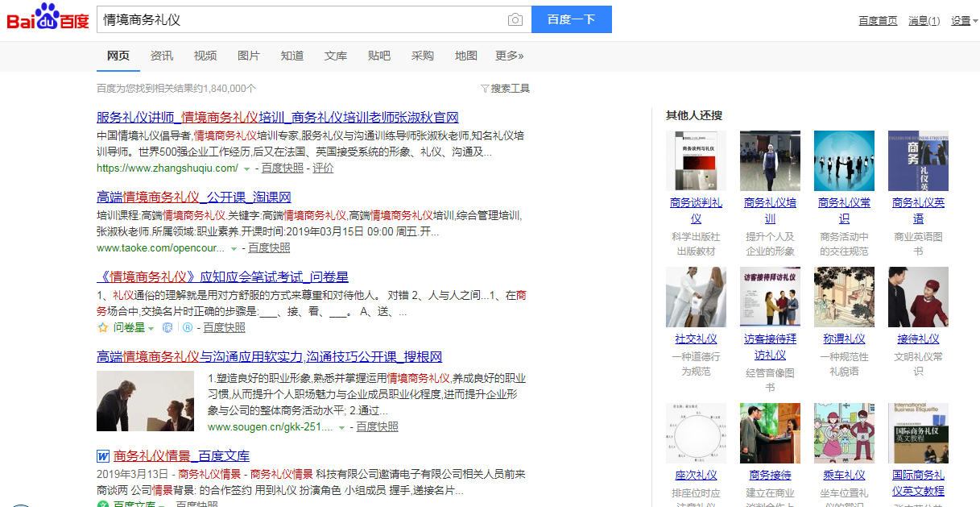Switch to the 文库 tab

pyautogui.click(x=336, y=56)
